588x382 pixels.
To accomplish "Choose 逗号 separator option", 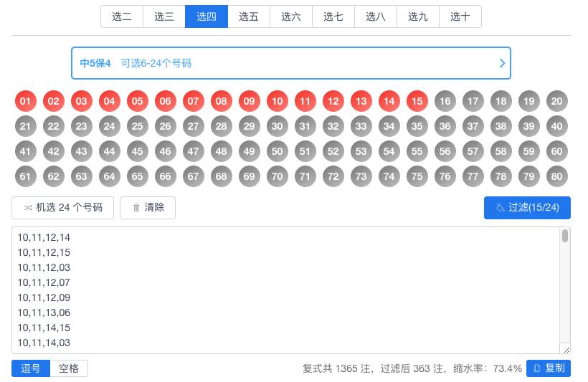I will coord(31,368).
